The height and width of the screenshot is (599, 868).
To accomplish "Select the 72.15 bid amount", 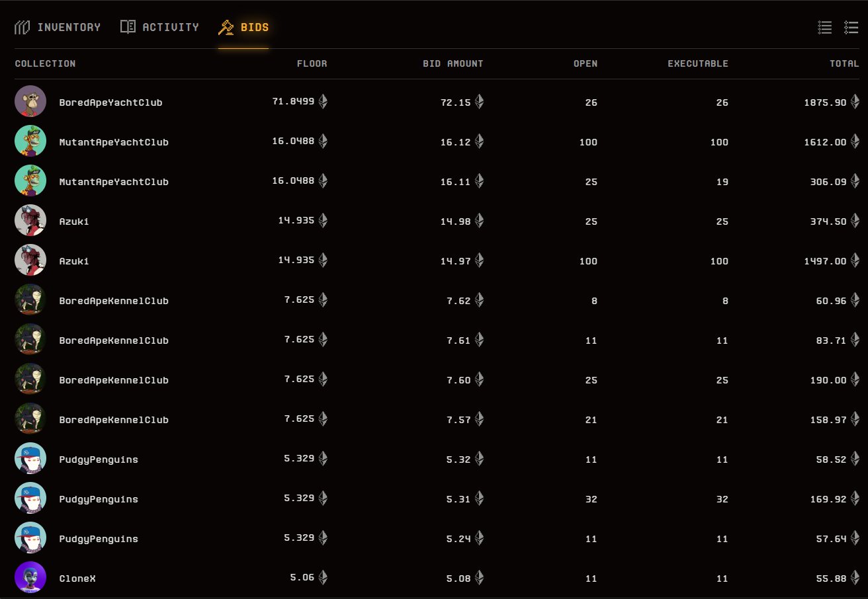I will point(456,102).
